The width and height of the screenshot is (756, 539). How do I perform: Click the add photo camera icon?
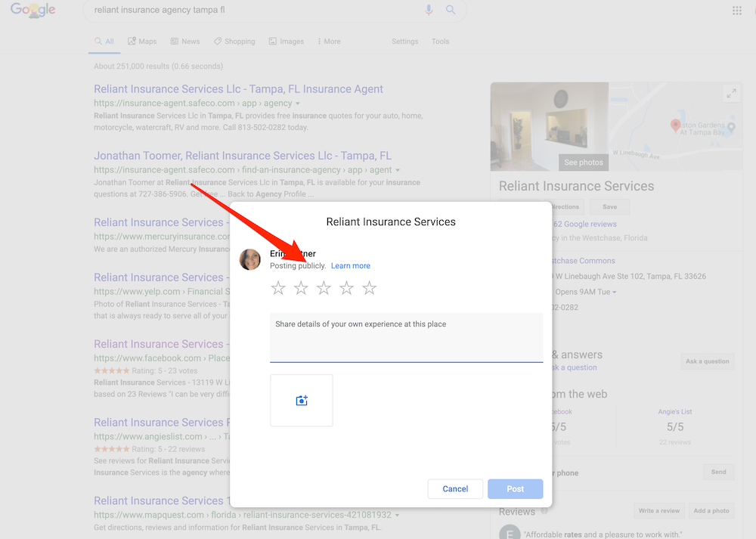pyautogui.click(x=302, y=400)
